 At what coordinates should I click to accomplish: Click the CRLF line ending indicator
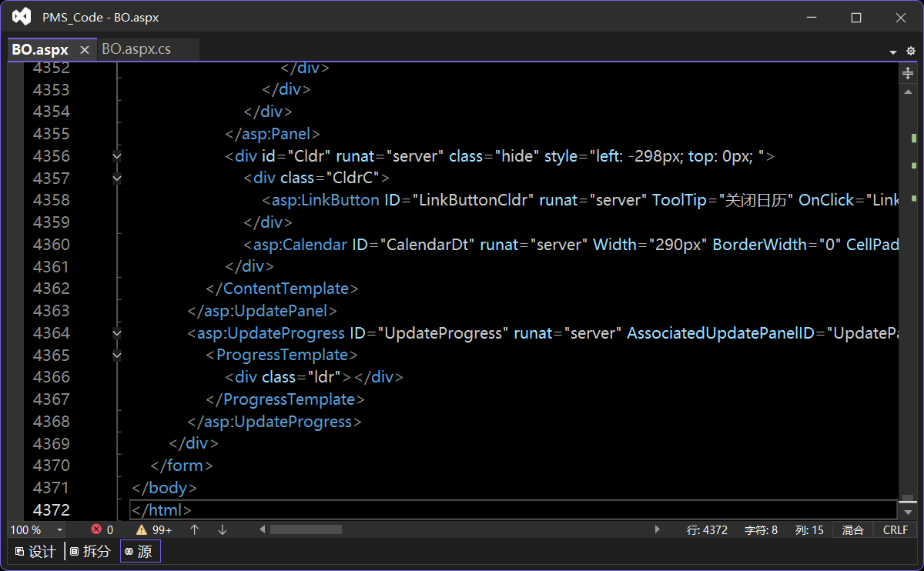(x=896, y=529)
